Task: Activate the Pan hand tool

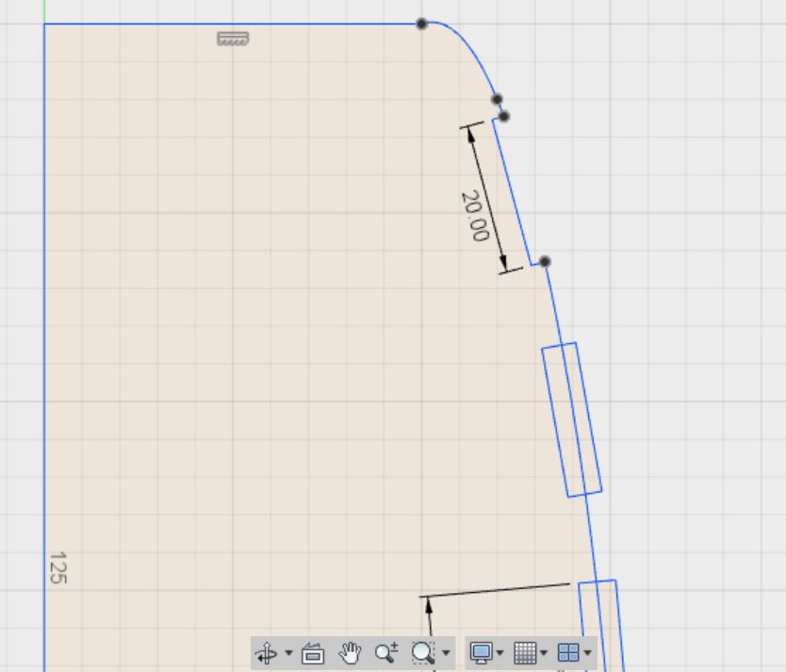Action: coord(350,653)
